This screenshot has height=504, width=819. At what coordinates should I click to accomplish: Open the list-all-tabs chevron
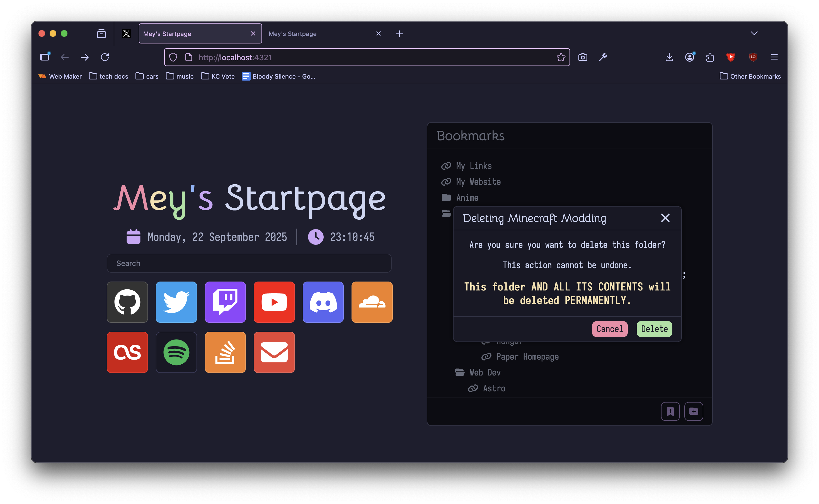pyautogui.click(x=754, y=33)
